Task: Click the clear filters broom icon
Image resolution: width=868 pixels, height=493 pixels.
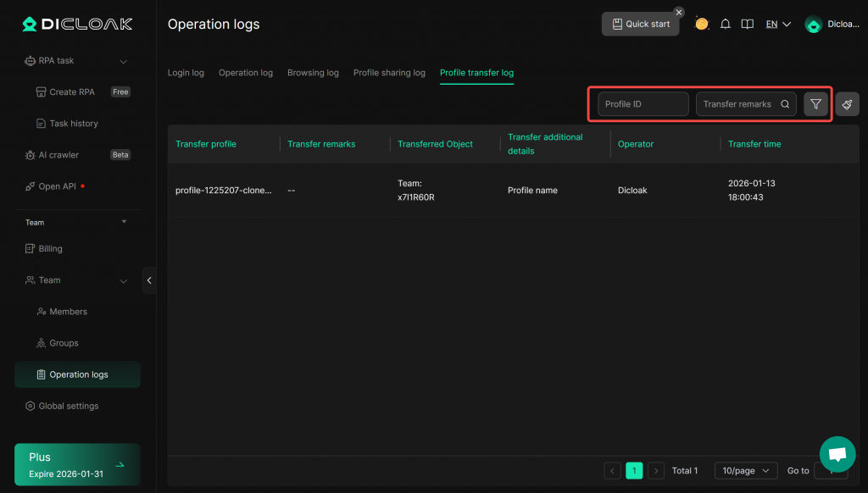Action: 847,104
